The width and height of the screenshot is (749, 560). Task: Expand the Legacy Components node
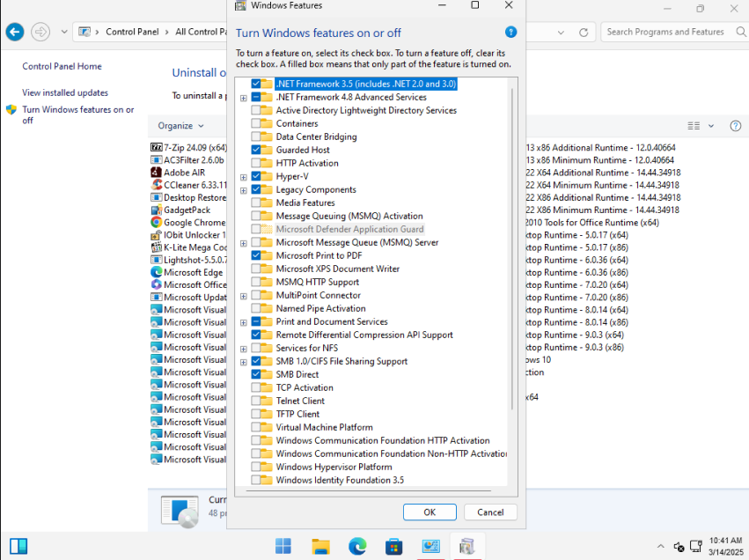(x=244, y=191)
